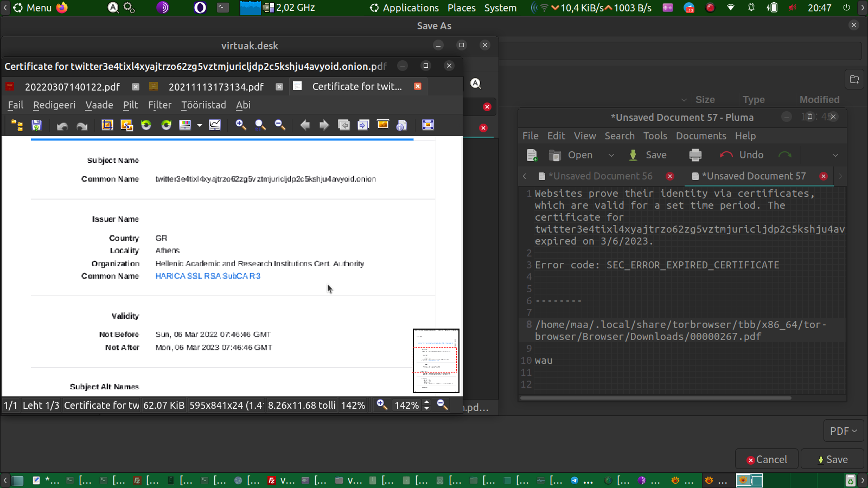This screenshot has height=488, width=868.
Task: Go to next image arrow
Action: tap(324, 125)
